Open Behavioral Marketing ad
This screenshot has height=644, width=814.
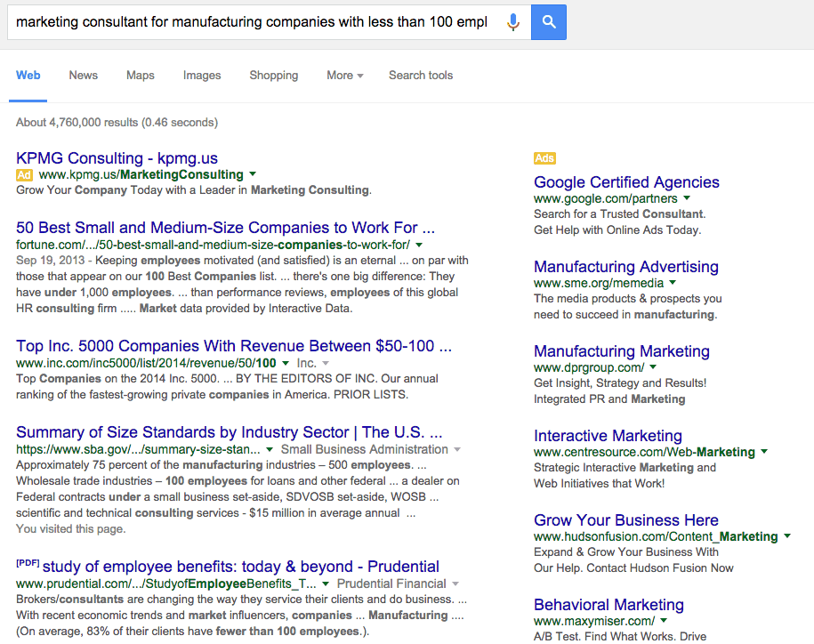608,605
